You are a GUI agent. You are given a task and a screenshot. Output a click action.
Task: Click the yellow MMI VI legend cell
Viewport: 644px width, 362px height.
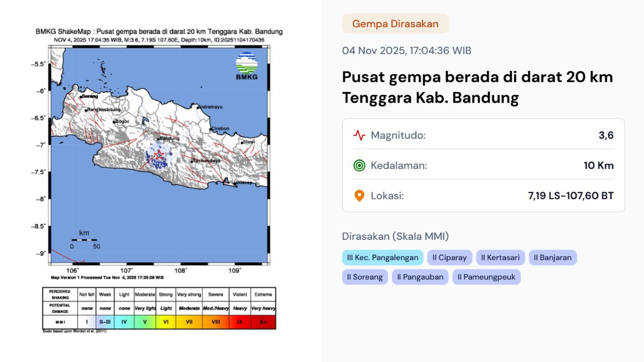pos(166,322)
